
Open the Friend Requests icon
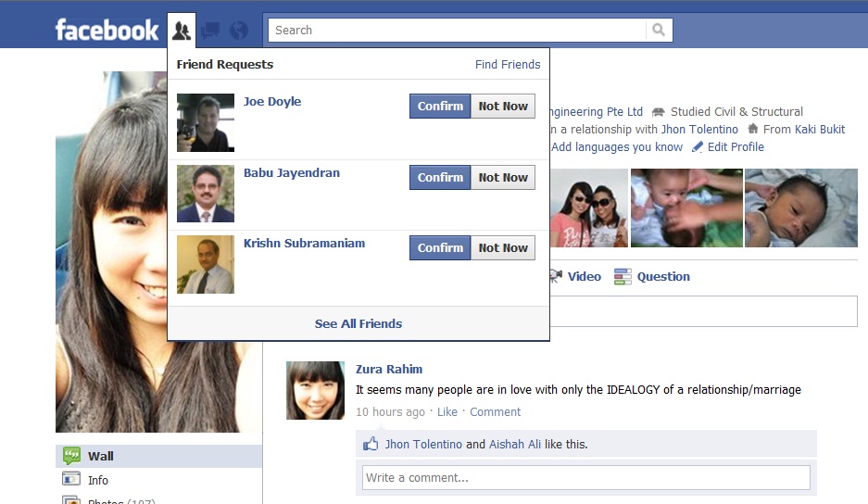182,31
